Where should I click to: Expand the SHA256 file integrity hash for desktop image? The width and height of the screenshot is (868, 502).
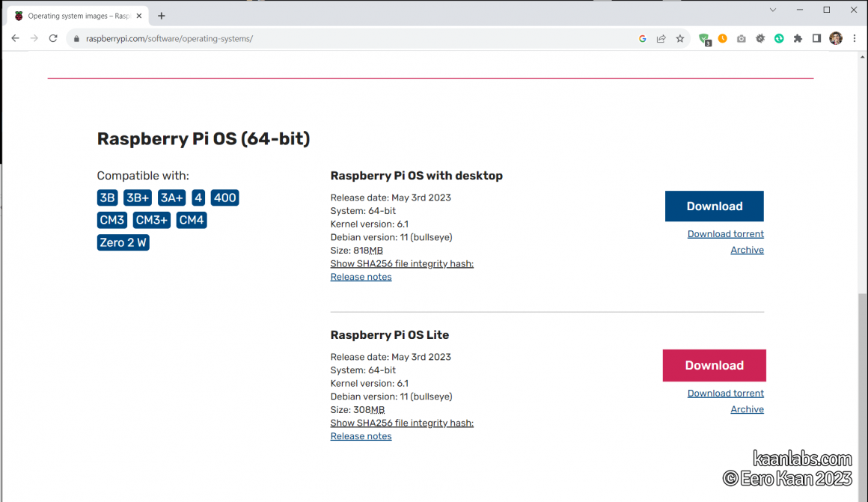click(402, 263)
